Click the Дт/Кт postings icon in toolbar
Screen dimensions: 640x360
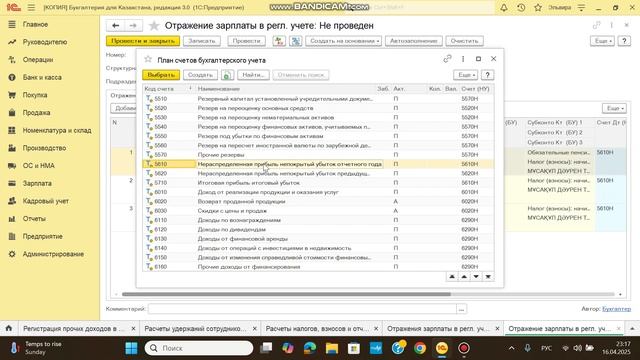tap(279, 41)
